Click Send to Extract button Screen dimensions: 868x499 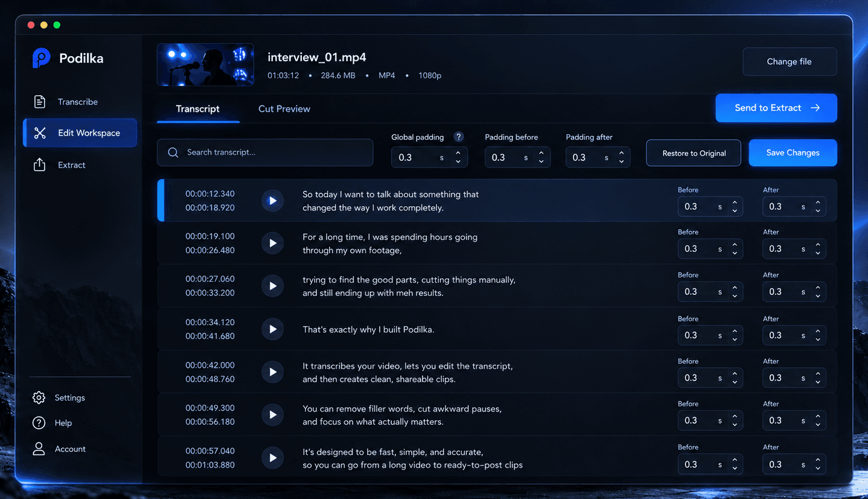click(x=776, y=108)
